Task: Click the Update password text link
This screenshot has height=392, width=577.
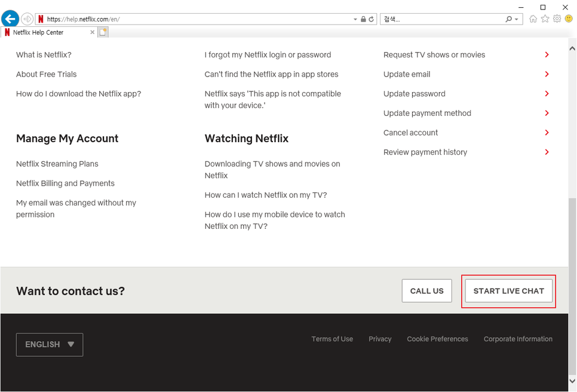Action: coord(415,94)
